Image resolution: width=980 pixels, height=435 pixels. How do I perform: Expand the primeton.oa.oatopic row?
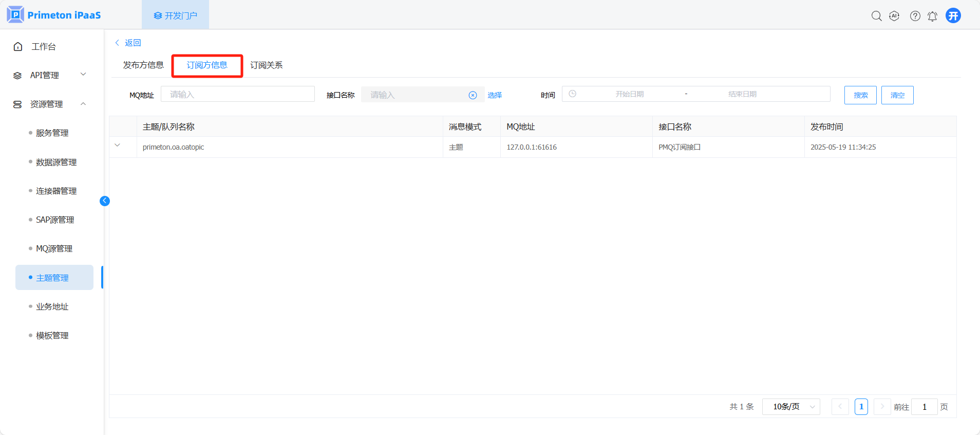[x=118, y=146]
